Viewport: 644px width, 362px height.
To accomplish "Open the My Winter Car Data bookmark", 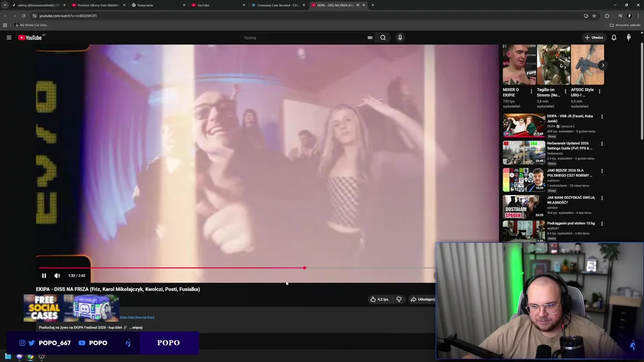I will (31, 25).
